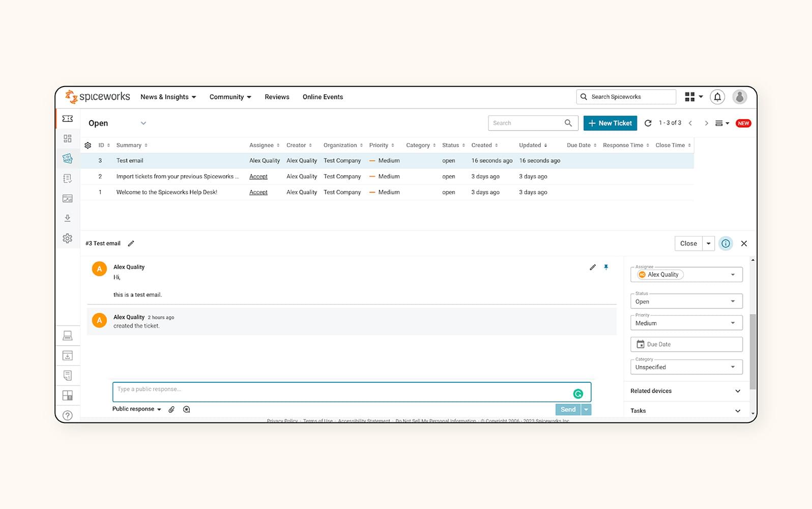Click the side panel vertical scrollbar
The image size is (812, 509).
click(x=753, y=351)
